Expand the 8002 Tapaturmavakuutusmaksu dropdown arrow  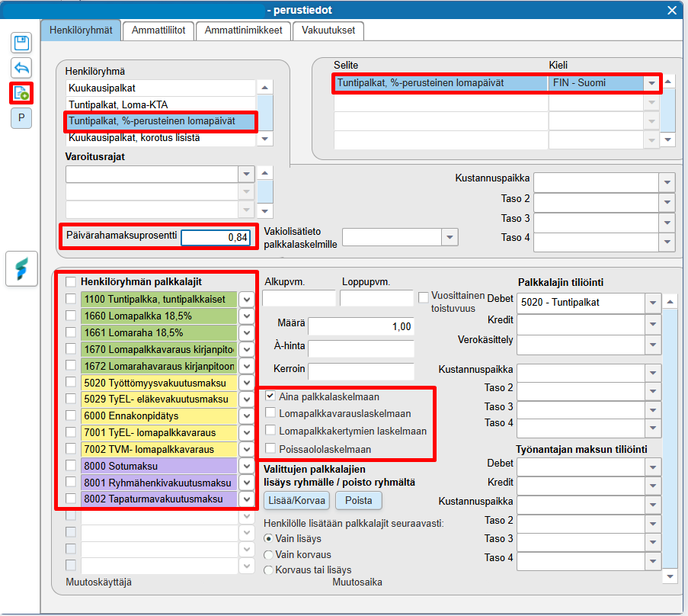coord(247,499)
